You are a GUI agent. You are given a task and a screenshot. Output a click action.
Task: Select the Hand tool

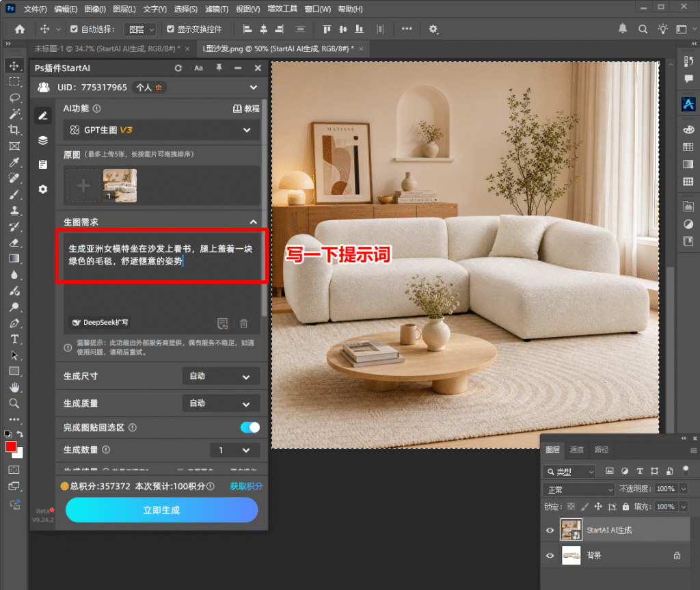coord(14,387)
